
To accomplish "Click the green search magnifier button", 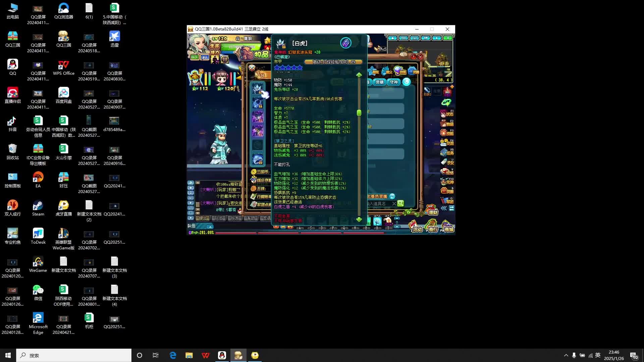I will point(400,203).
